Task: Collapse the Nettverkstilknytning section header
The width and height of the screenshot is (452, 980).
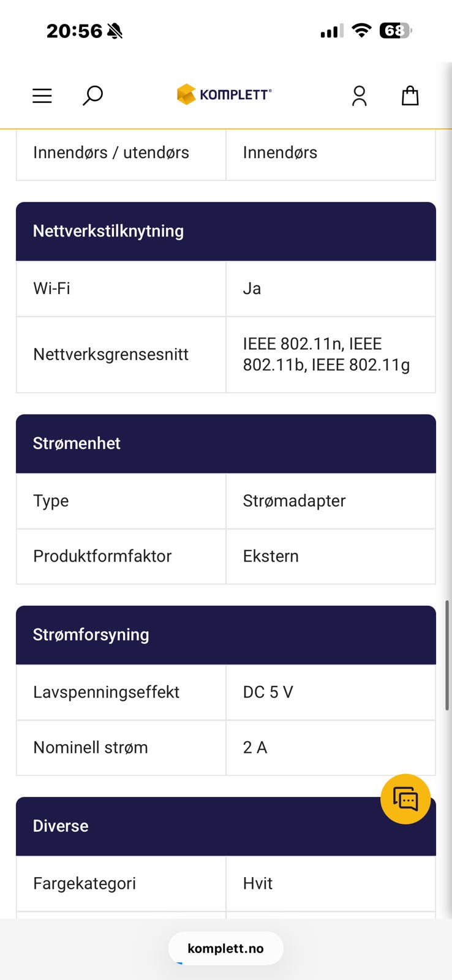Action: (226, 232)
